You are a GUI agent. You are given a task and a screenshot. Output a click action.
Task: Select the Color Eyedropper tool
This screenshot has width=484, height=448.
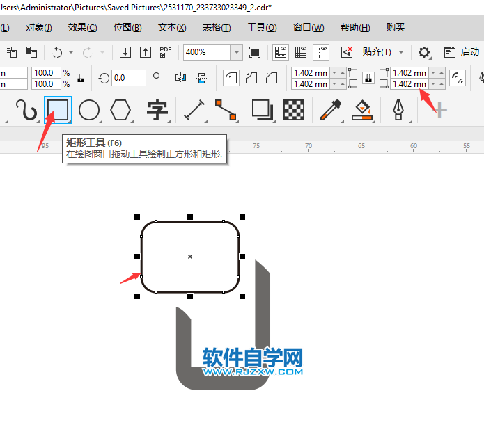coord(331,110)
